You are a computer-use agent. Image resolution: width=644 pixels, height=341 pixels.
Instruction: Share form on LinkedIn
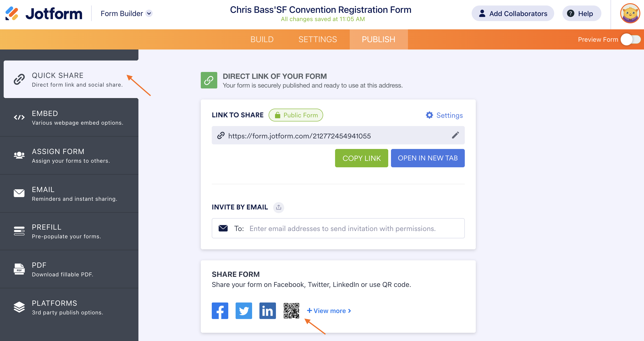click(267, 311)
